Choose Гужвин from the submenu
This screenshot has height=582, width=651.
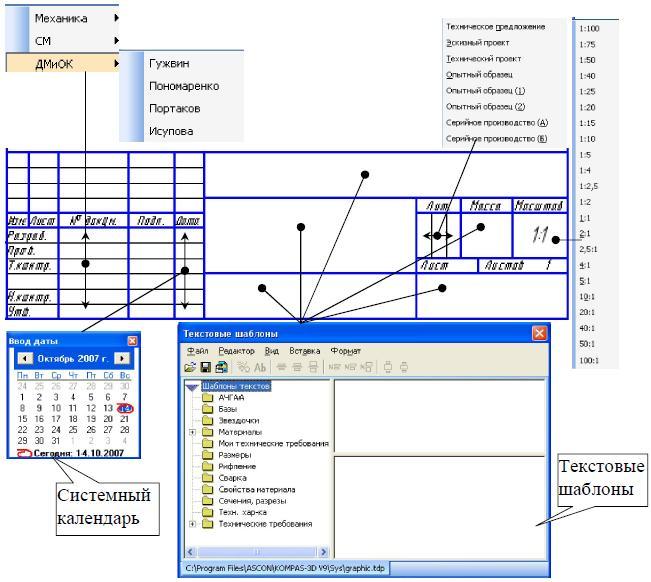[169, 64]
